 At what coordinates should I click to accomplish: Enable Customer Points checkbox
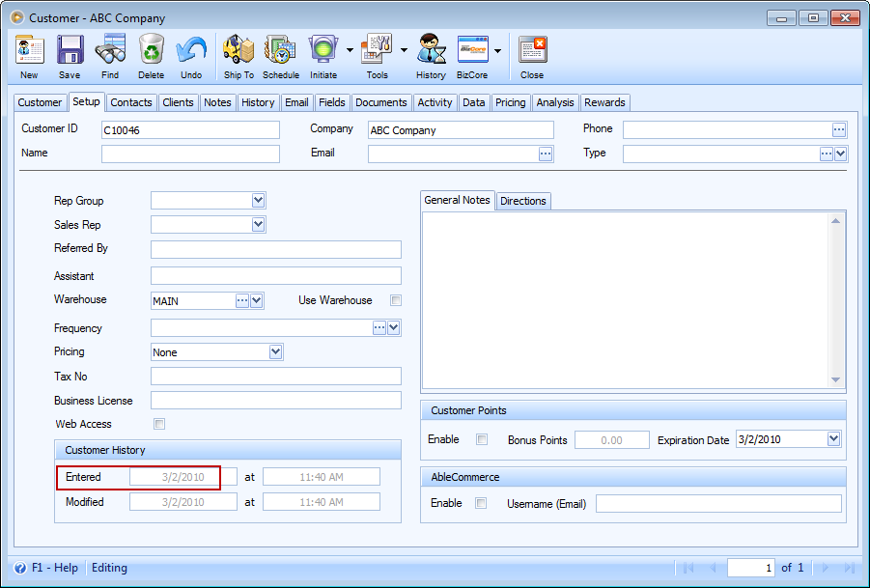[482, 439]
